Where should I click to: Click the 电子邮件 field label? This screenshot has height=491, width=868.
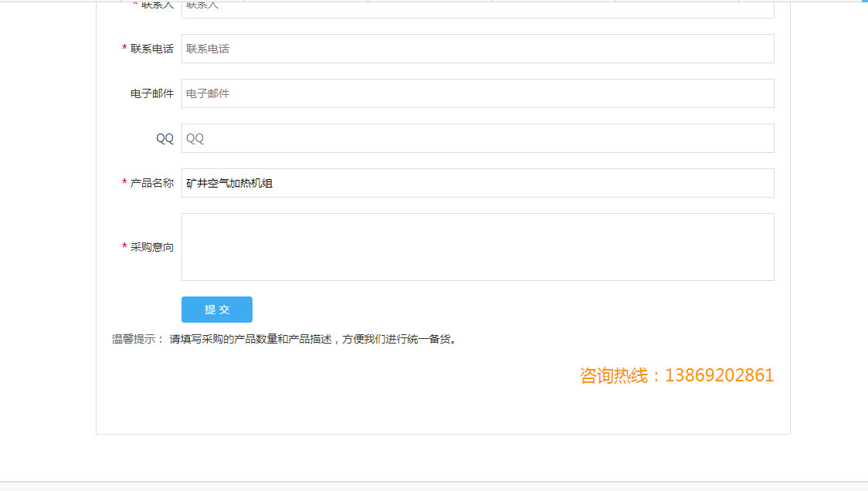[x=152, y=93]
